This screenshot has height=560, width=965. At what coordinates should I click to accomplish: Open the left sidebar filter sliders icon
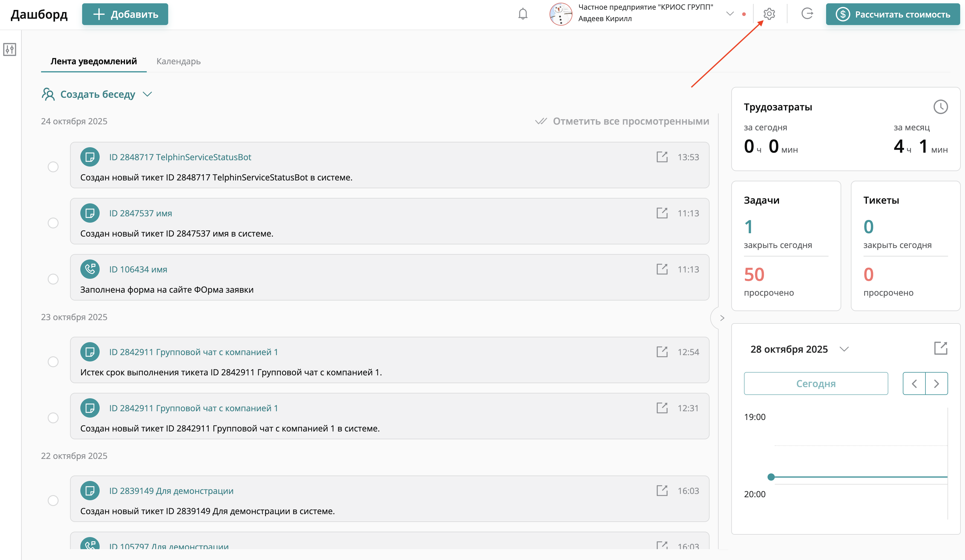tap(10, 49)
